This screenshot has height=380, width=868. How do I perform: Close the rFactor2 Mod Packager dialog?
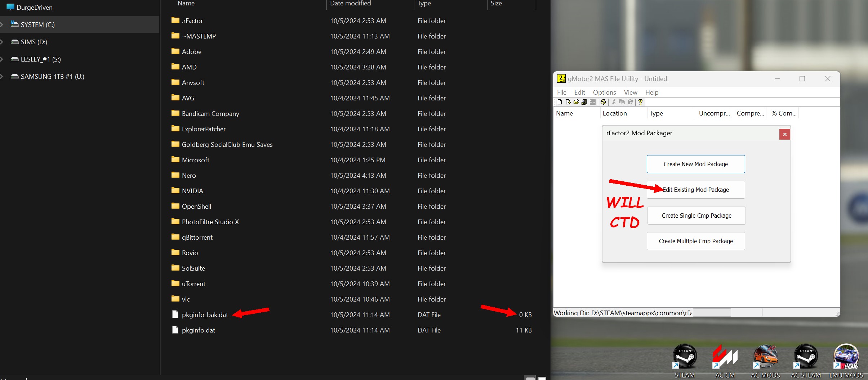pyautogui.click(x=785, y=134)
